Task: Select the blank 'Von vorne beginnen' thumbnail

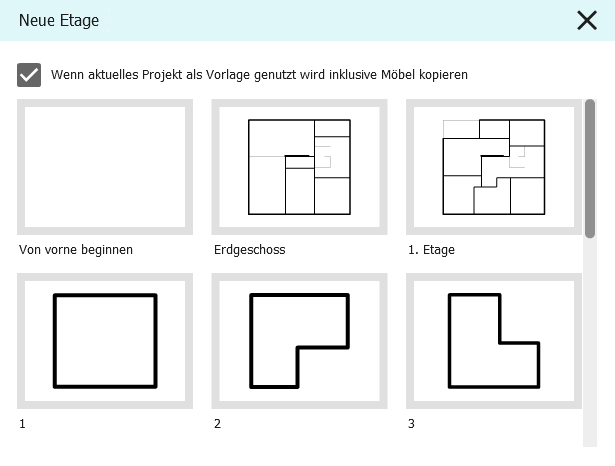Action: (104, 167)
